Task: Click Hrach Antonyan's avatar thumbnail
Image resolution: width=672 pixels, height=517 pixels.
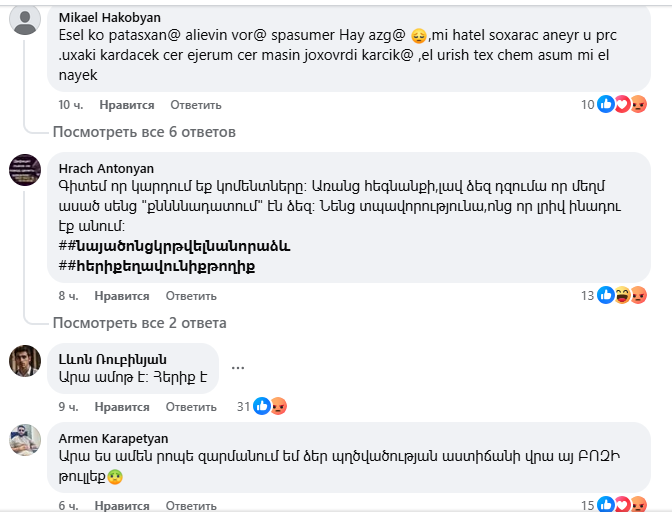Action: [25, 170]
